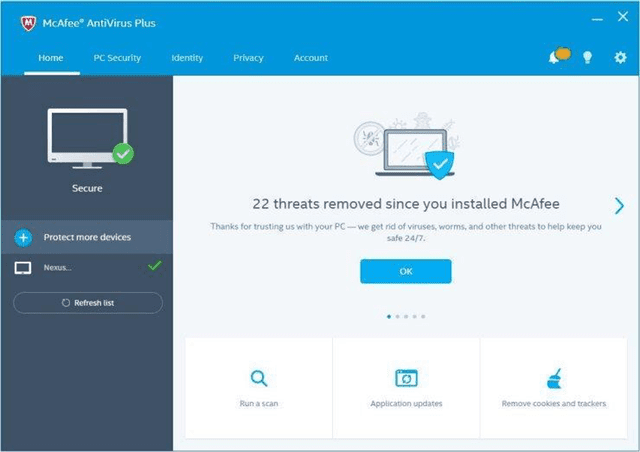Click the notifications bell icon
Viewport: 640px width, 452px height.
tap(555, 58)
